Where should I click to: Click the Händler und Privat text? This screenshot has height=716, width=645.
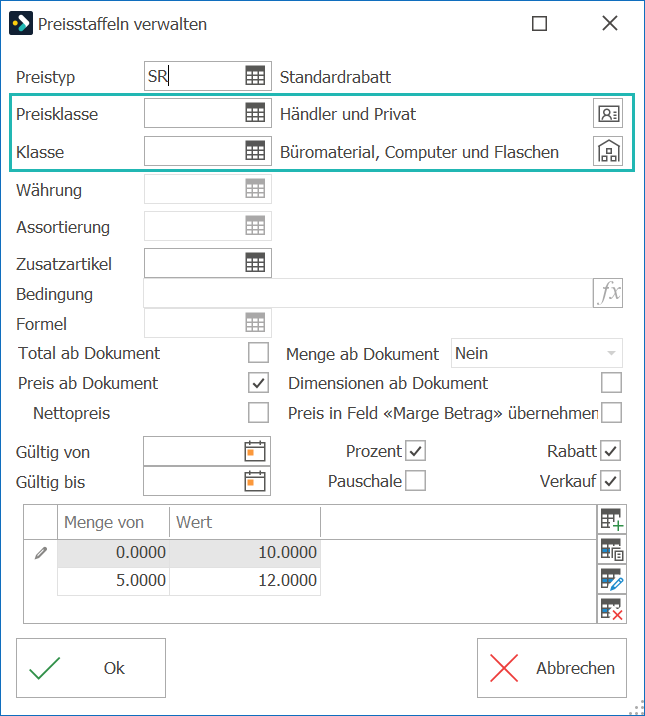(x=347, y=114)
